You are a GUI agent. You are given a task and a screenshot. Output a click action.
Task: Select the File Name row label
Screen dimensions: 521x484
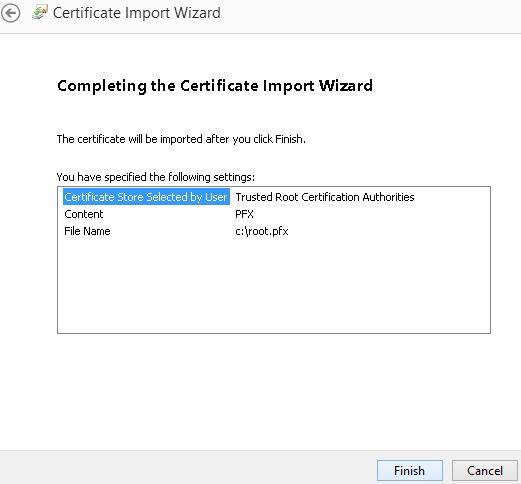[x=87, y=231]
